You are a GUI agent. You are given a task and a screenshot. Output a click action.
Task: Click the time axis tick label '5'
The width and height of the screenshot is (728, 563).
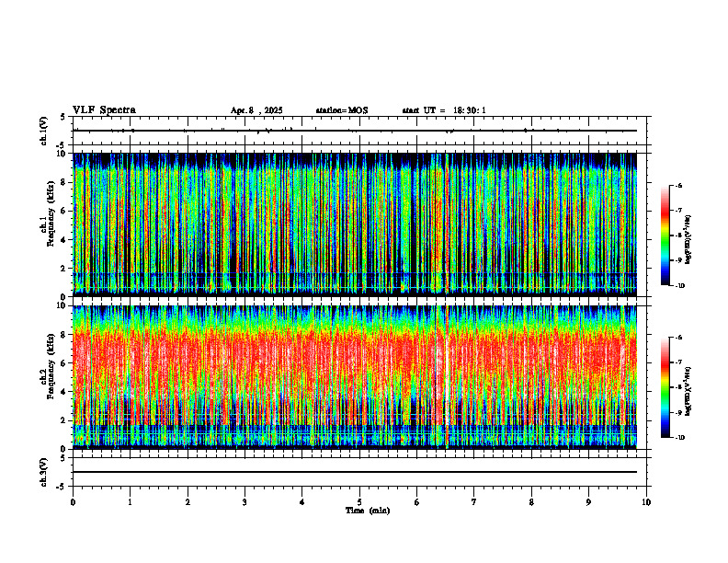(359, 502)
